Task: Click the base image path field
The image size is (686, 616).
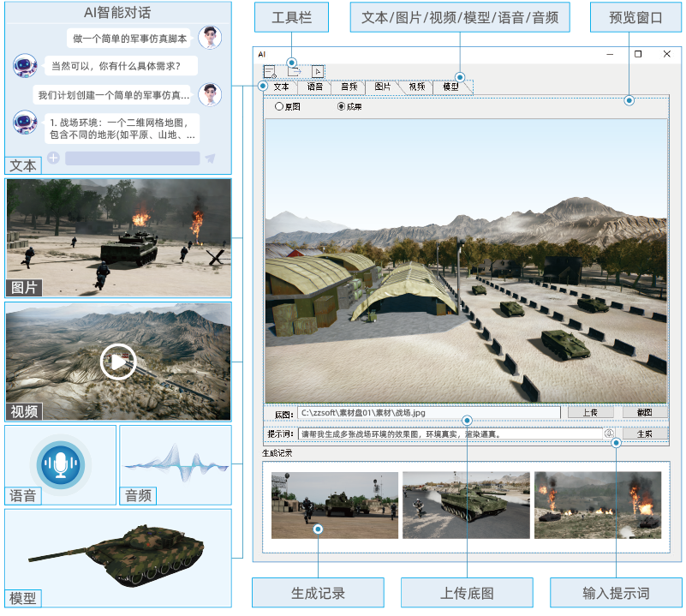Action: (x=428, y=412)
